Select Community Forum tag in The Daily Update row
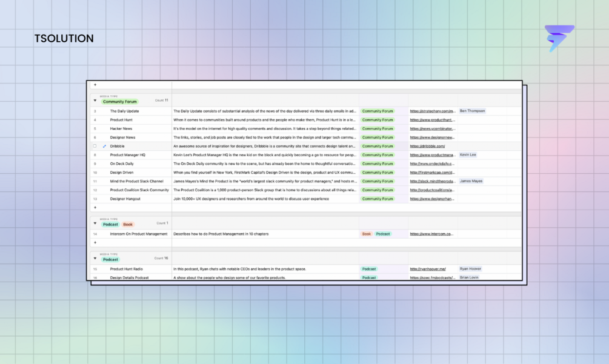This screenshot has width=609, height=364. click(x=378, y=111)
